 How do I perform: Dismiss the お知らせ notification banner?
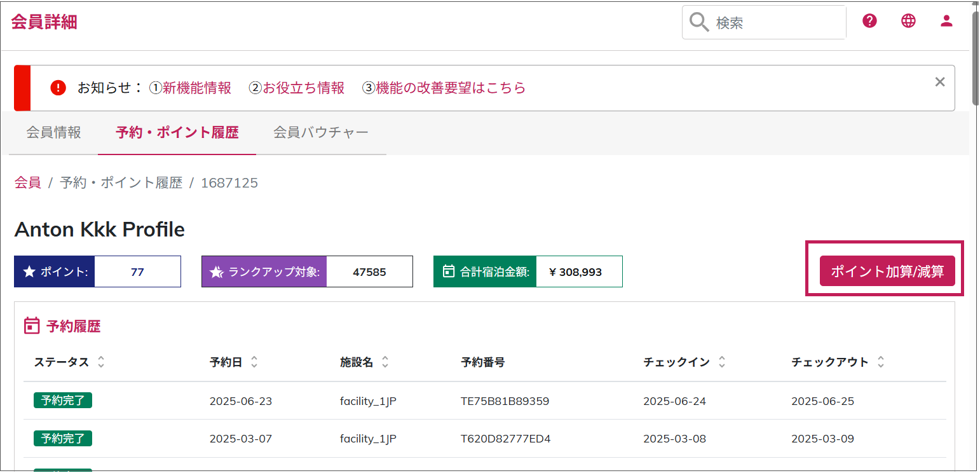tap(940, 81)
